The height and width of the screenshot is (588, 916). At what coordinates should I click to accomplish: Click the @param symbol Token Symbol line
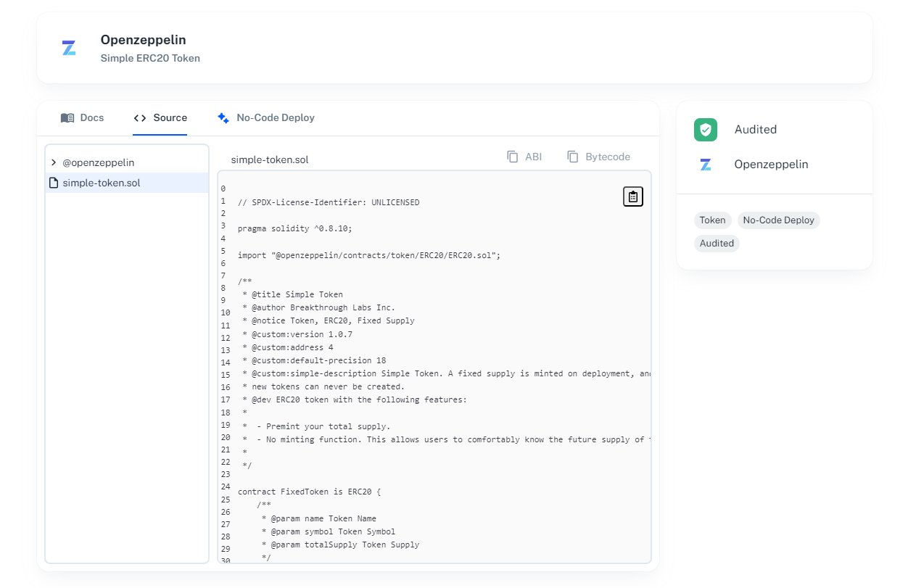click(x=329, y=531)
